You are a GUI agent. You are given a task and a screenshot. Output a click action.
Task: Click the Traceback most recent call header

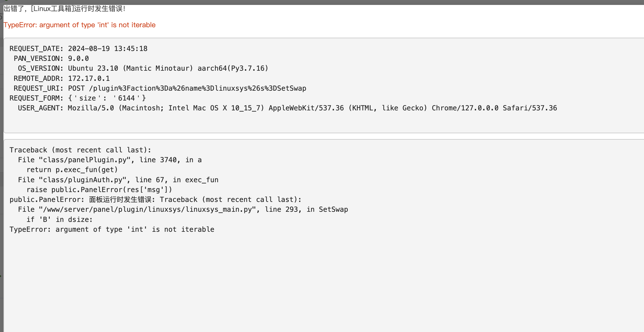80,150
